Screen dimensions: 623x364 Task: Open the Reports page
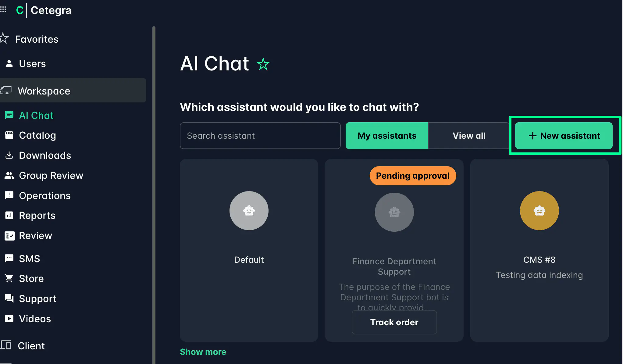pyautogui.click(x=37, y=216)
